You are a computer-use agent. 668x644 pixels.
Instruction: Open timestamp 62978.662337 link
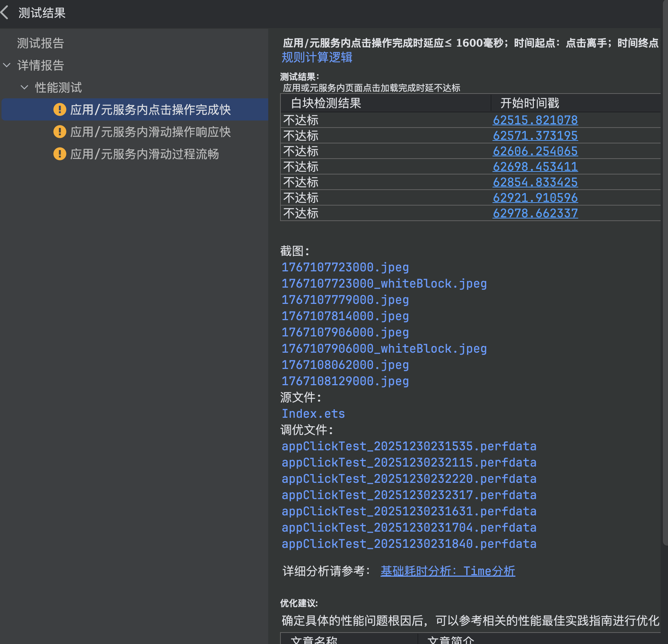click(x=535, y=213)
